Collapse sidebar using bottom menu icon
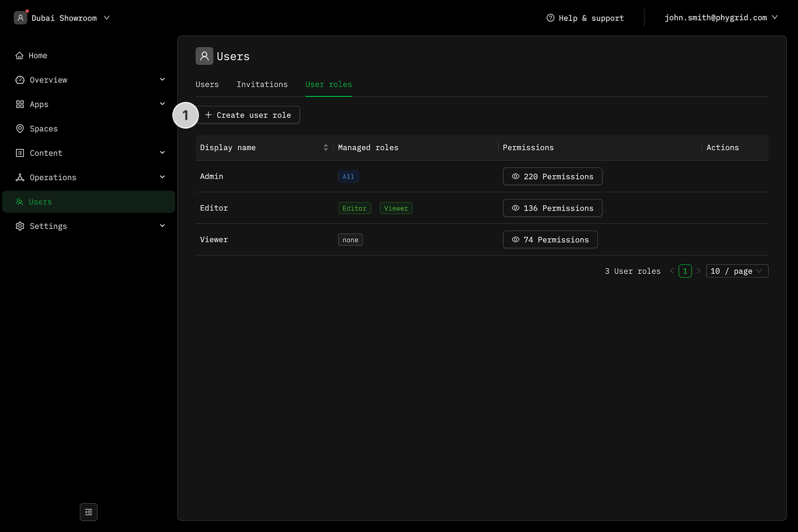Screen dimensions: 798x532 tap(89, 512)
